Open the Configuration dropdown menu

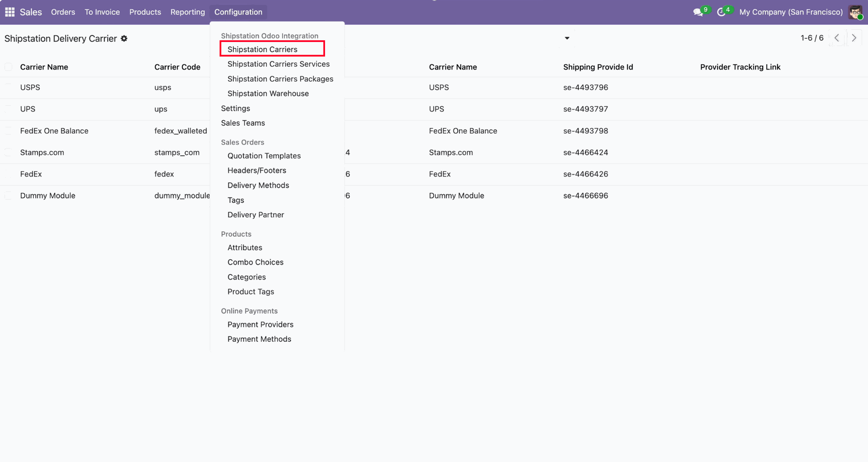pos(238,12)
